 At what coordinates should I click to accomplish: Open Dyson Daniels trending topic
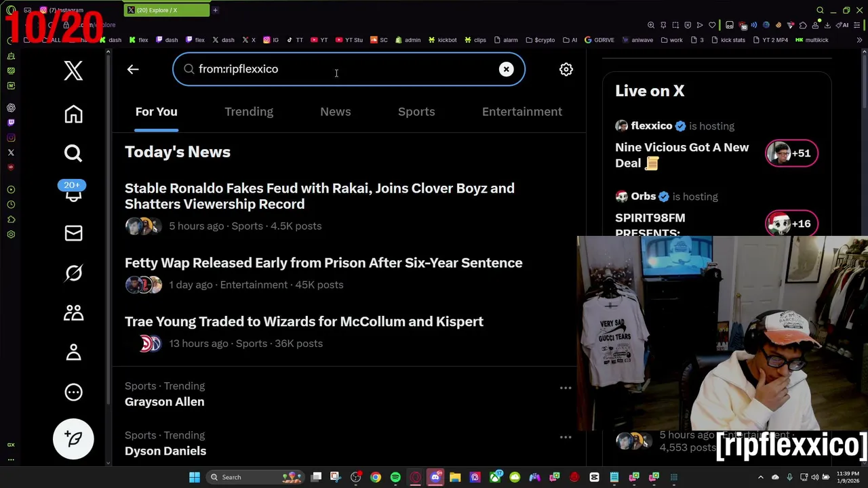tap(165, 451)
